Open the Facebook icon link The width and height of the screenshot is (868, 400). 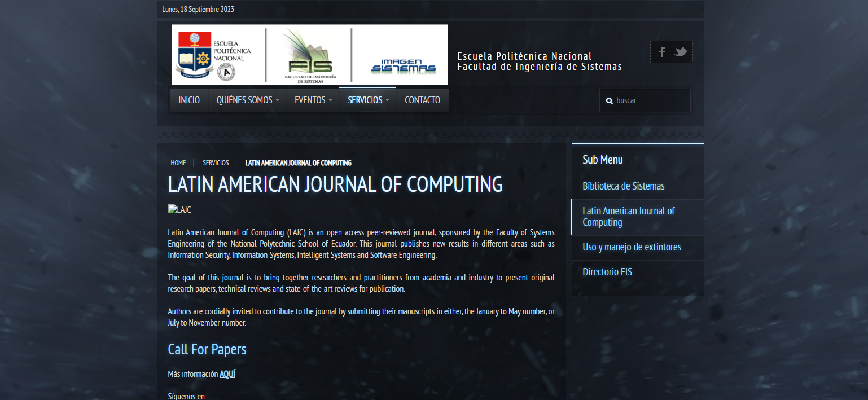(x=662, y=52)
